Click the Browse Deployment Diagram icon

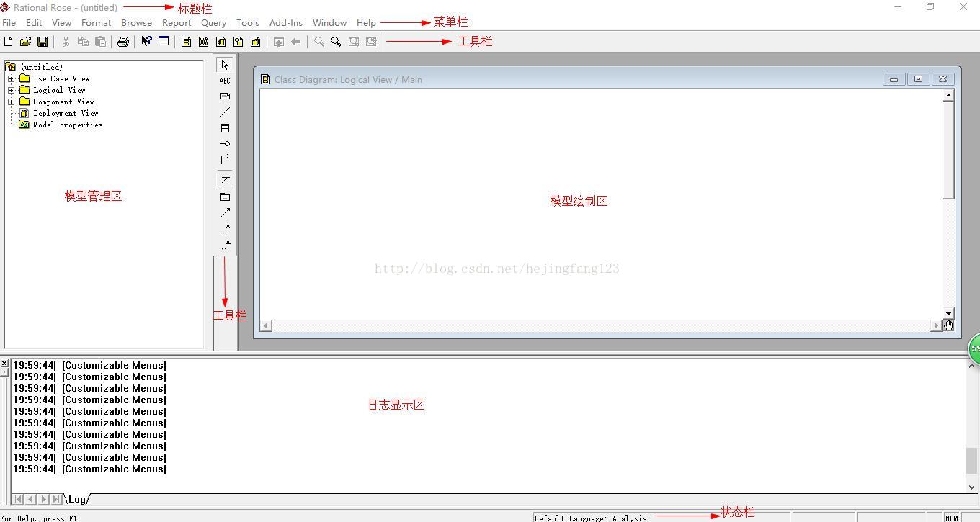[255, 42]
